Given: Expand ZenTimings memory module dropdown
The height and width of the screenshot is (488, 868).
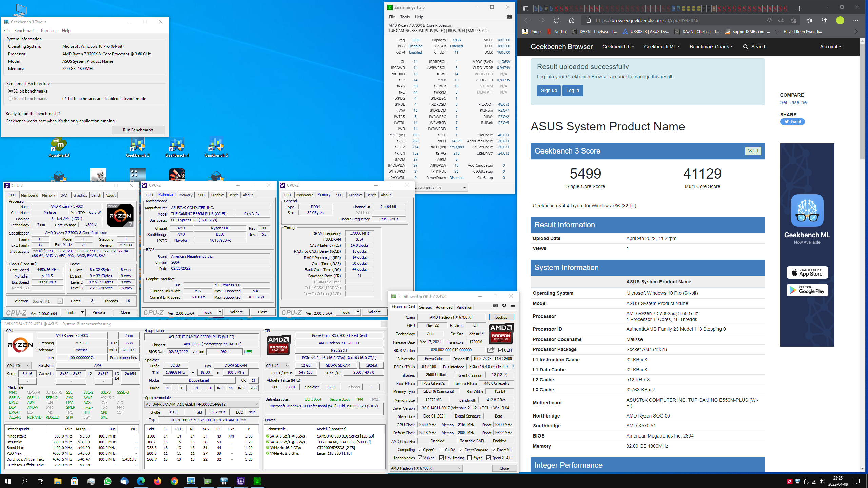Looking at the screenshot, I should pyautogui.click(x=464, y=188).
